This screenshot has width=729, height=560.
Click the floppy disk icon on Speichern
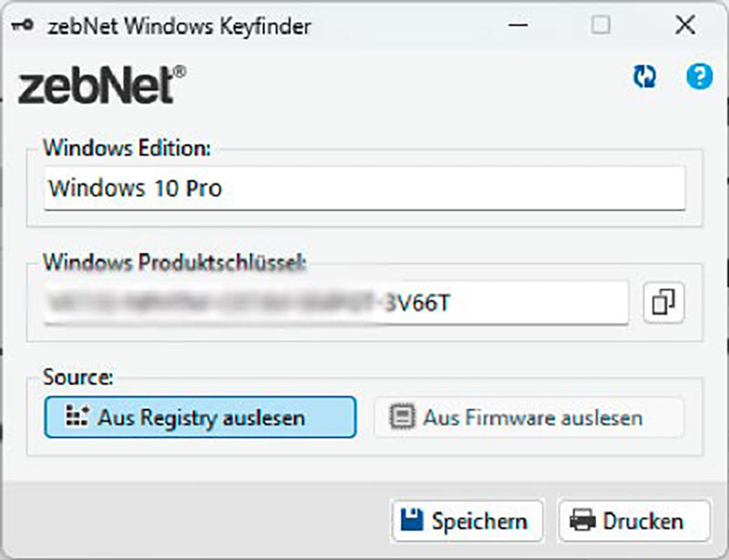tap(413, 521)
